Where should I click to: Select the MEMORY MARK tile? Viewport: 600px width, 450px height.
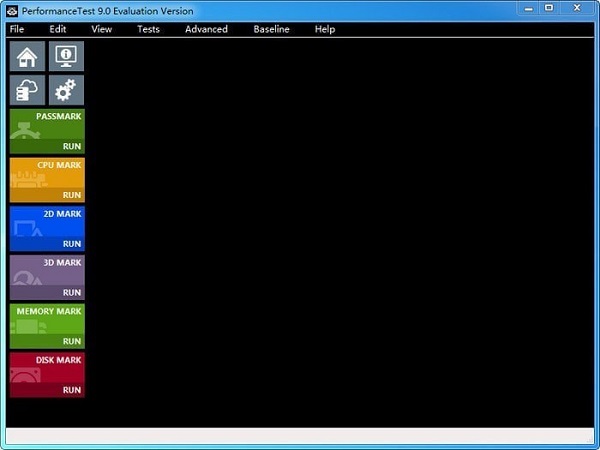pyautogui.click(x=47, y=319)
